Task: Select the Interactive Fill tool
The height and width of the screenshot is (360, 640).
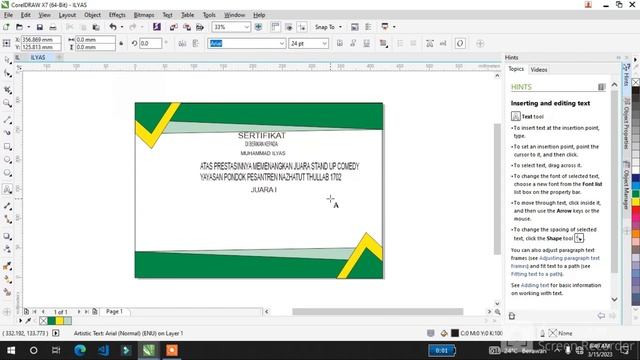Action: pos(7,279)
